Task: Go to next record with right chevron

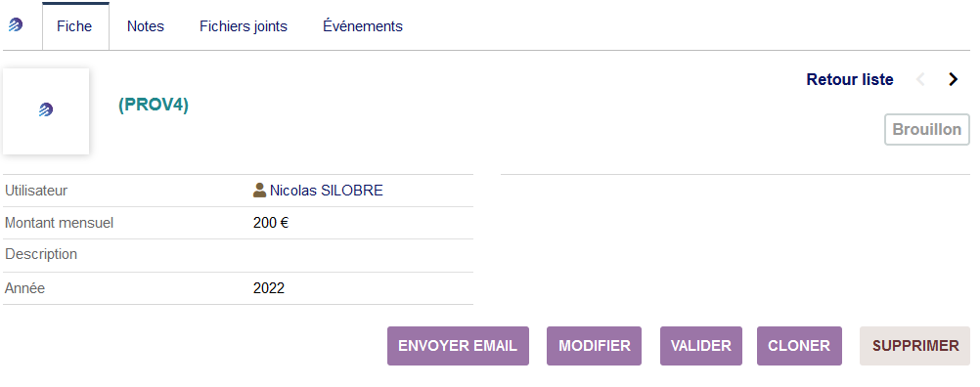Action: coord(953,80)
